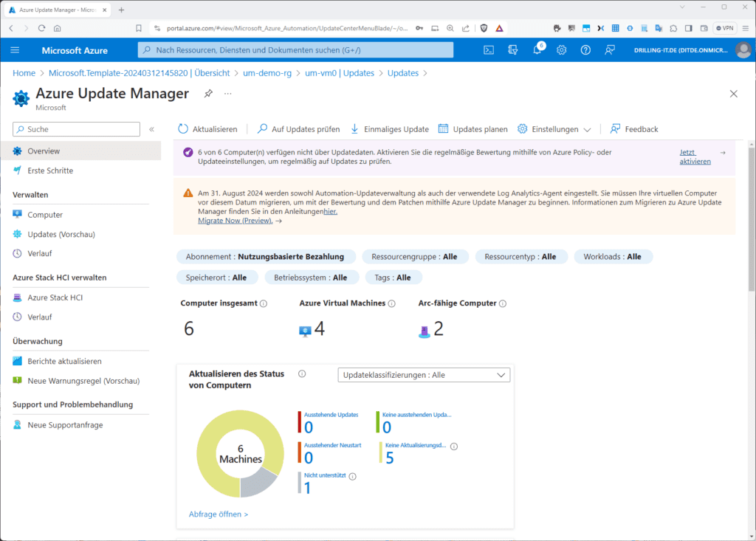This screenshot has height=541, width=756.
Task: Click info icon beside Aktualisieren des Status
Action: point(302,373)
